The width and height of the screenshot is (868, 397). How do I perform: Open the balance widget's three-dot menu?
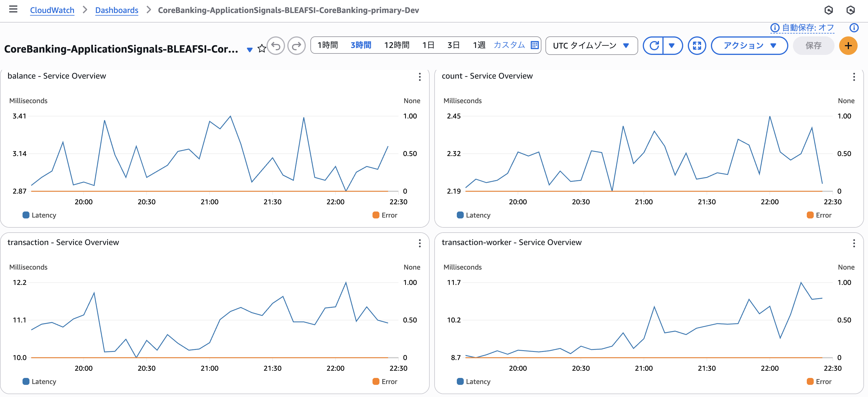pos(420,77)
